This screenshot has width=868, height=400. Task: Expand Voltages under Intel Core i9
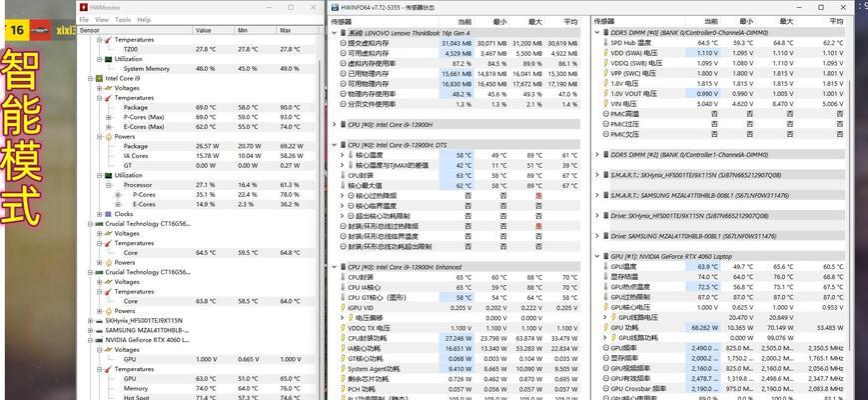tap(99, 88)
